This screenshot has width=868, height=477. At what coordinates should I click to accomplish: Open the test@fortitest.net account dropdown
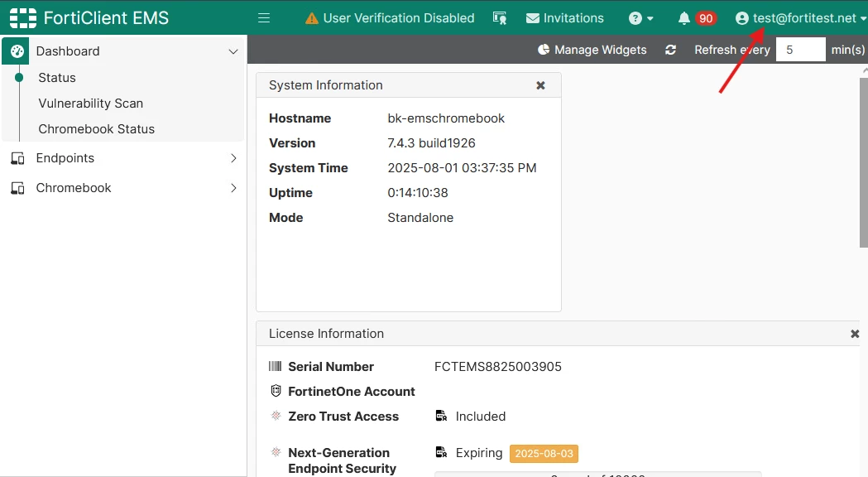[800, 18]
